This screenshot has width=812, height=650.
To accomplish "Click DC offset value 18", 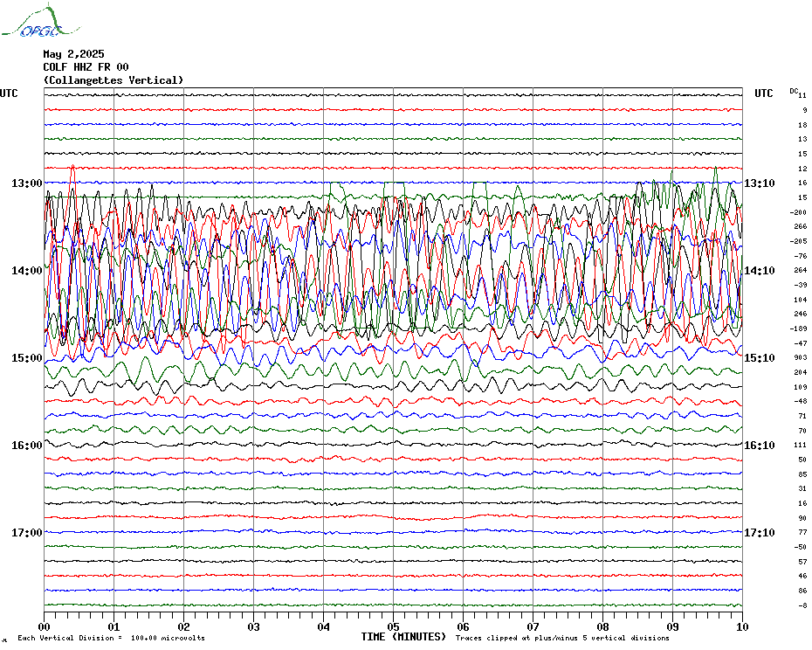I will pos(802,125).
